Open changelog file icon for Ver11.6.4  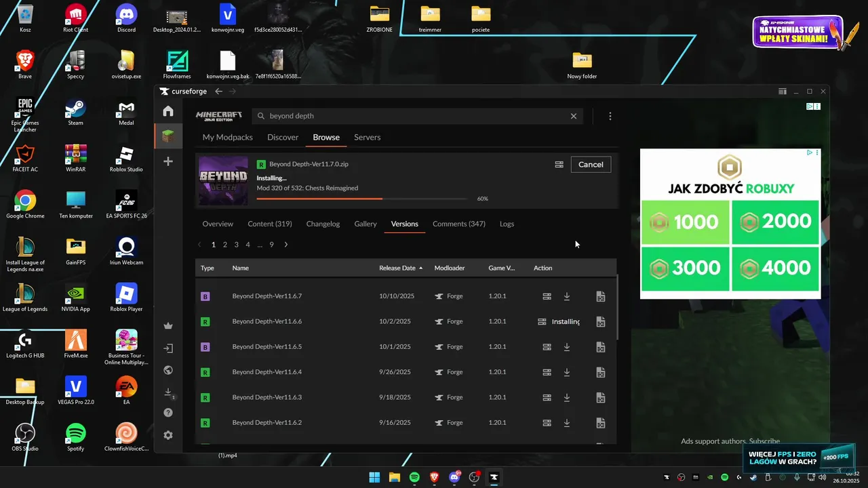click(x=600, y=372)
